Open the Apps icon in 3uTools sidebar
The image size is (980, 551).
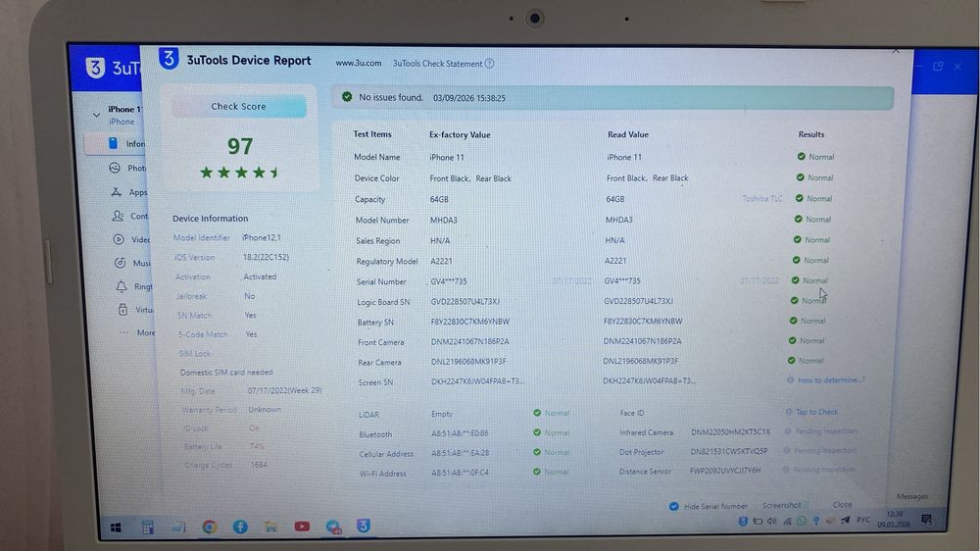coord(117,192)
